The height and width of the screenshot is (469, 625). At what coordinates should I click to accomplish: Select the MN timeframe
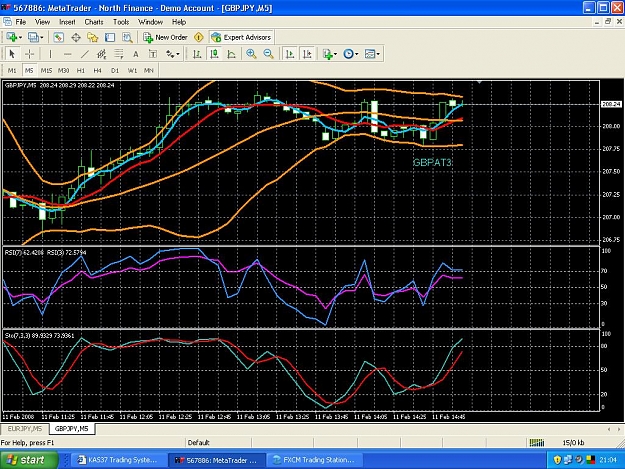(149, 71)
